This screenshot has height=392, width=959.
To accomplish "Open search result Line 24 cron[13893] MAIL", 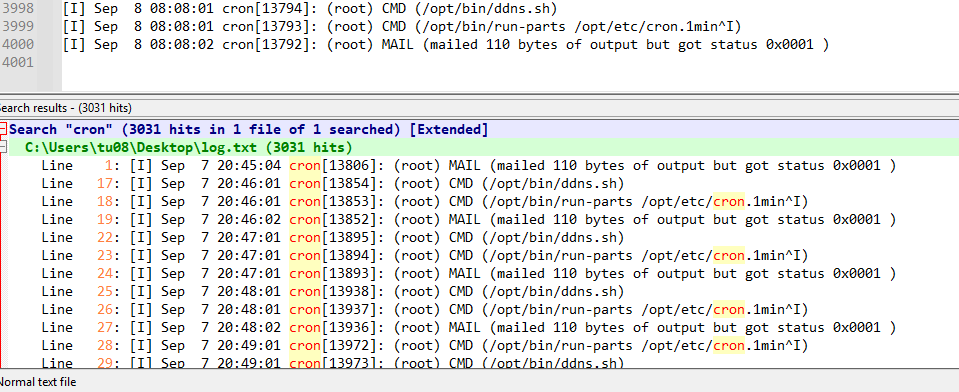I will (468, 273).
